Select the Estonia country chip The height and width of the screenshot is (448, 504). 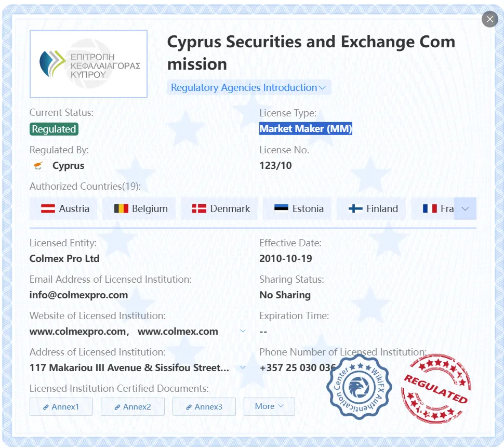(x=297, y=209)
